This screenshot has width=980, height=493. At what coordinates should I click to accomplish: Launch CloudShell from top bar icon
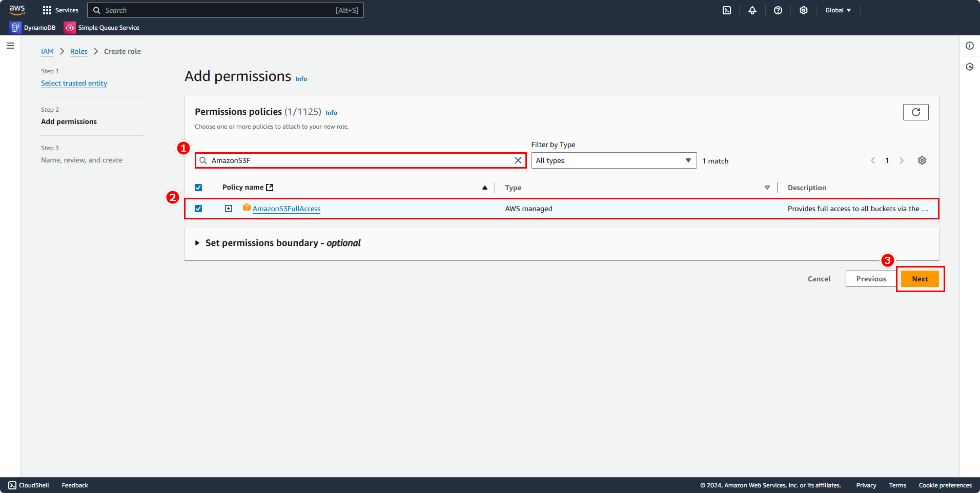tap(727, 10)
